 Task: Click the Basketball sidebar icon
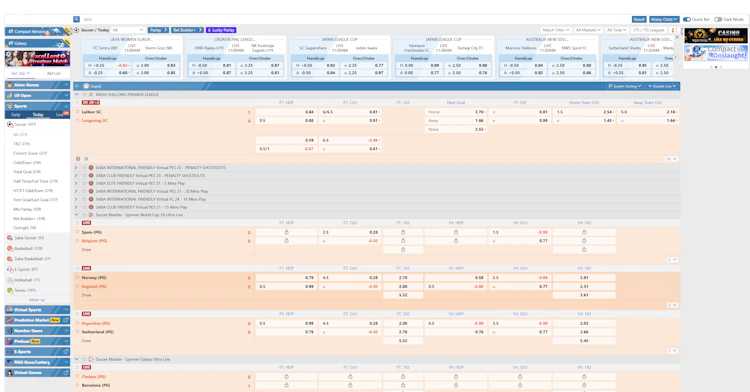tap(10, 249)
